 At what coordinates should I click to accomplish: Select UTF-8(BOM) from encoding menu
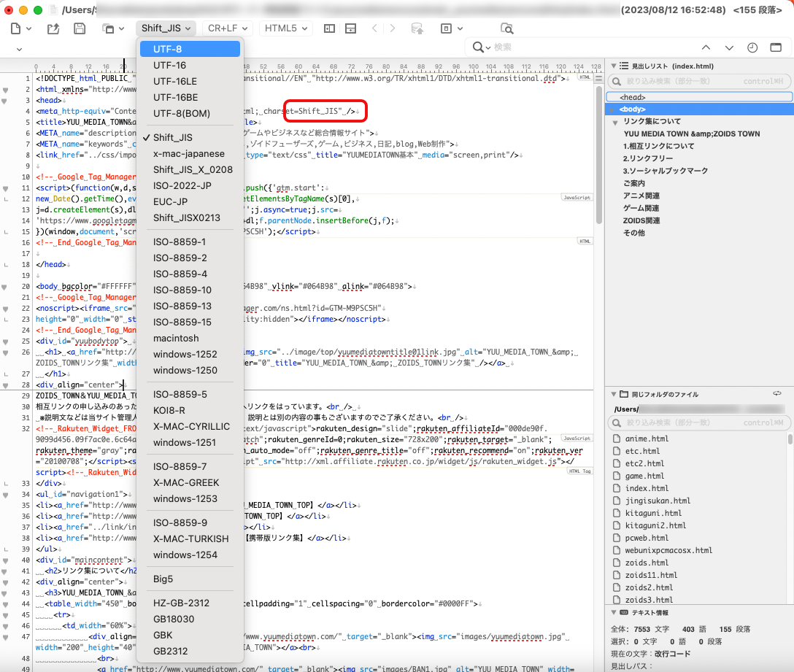190,113
